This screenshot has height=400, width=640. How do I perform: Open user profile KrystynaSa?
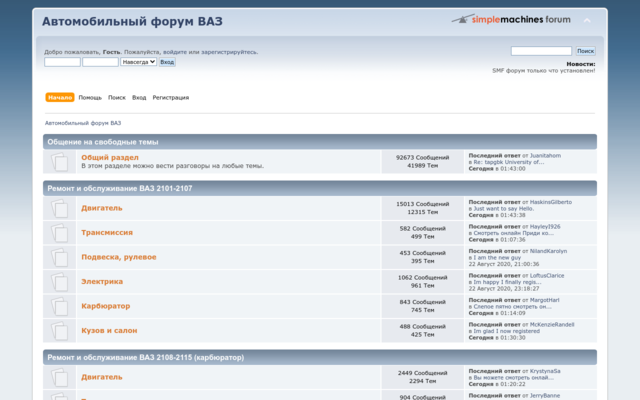[x=545, y=371]
